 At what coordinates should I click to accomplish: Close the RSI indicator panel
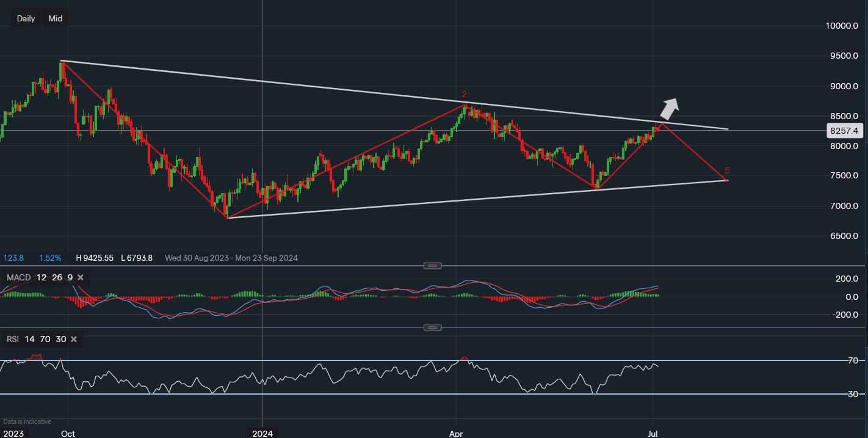pyautogui.click(x=74, y=339)
